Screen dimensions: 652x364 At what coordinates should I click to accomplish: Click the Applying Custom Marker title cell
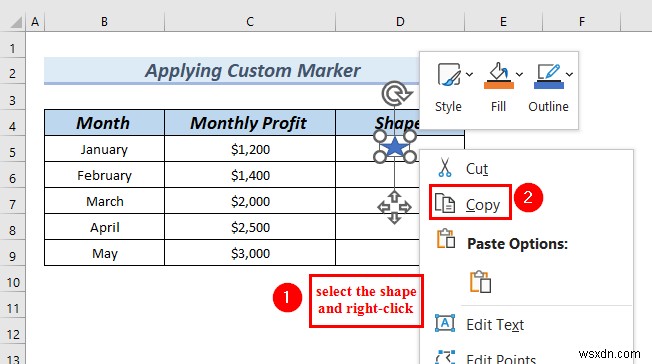click(x=233, y=71)
